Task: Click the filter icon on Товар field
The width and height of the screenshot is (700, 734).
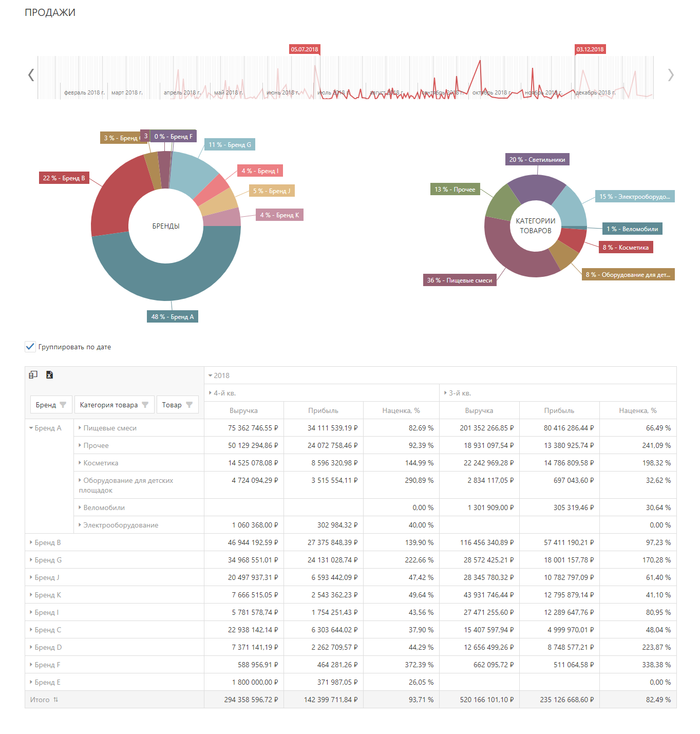Action: [x=189, y=405]
